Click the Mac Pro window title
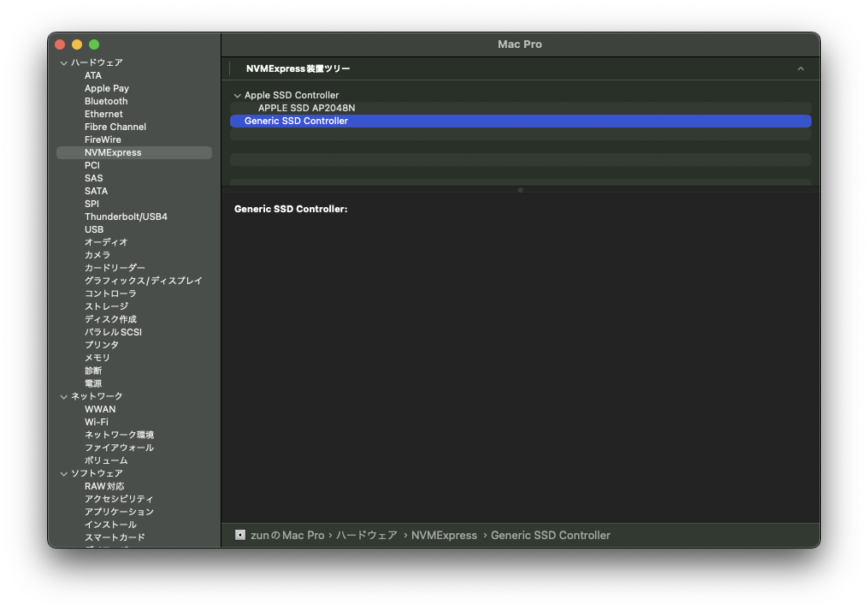This screenshot has height=611, width=868. coord(519,44)
